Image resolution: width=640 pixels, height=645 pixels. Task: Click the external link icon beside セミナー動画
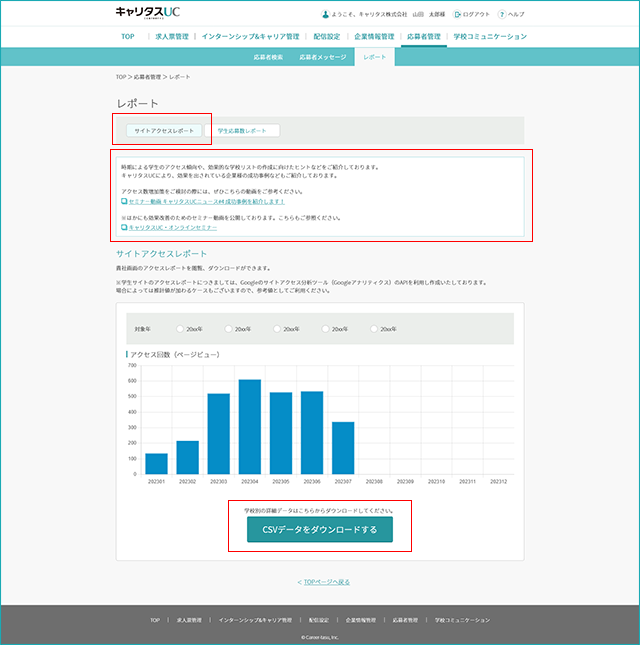click(x=124, y=201)
